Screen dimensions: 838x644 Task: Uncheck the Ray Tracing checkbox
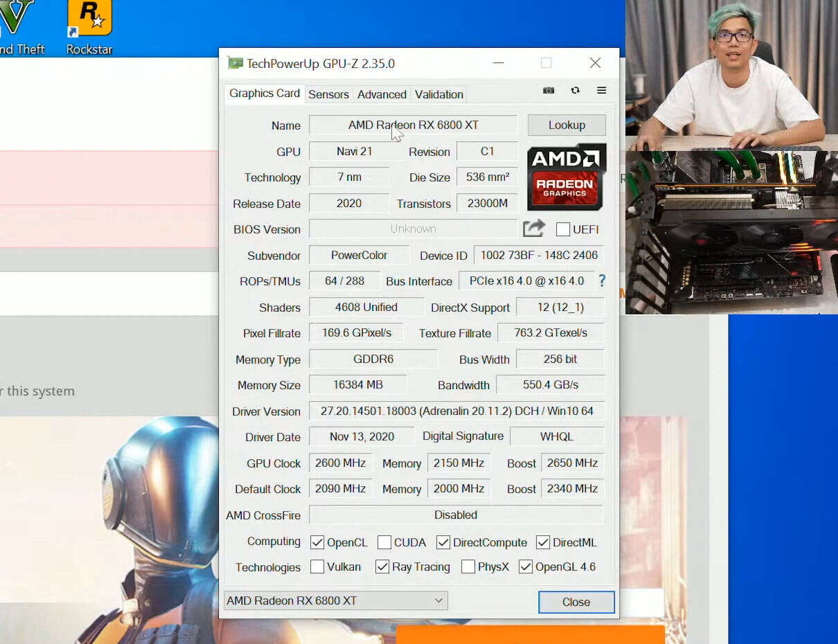[382, 566]
